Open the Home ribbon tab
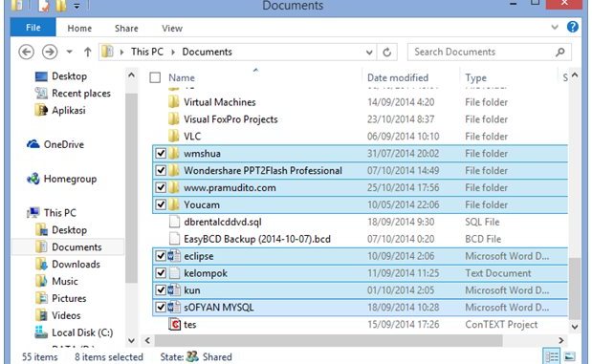The height and width of the screenshot is (364, 592). [x=79, y=28]
